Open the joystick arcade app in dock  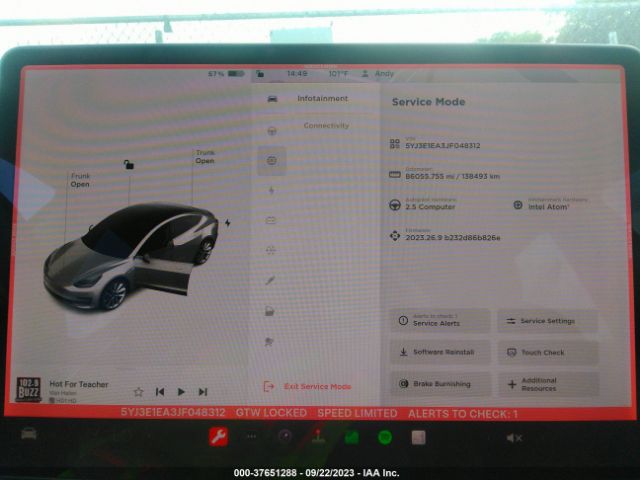pyautogui.click(x=318, y=437)
